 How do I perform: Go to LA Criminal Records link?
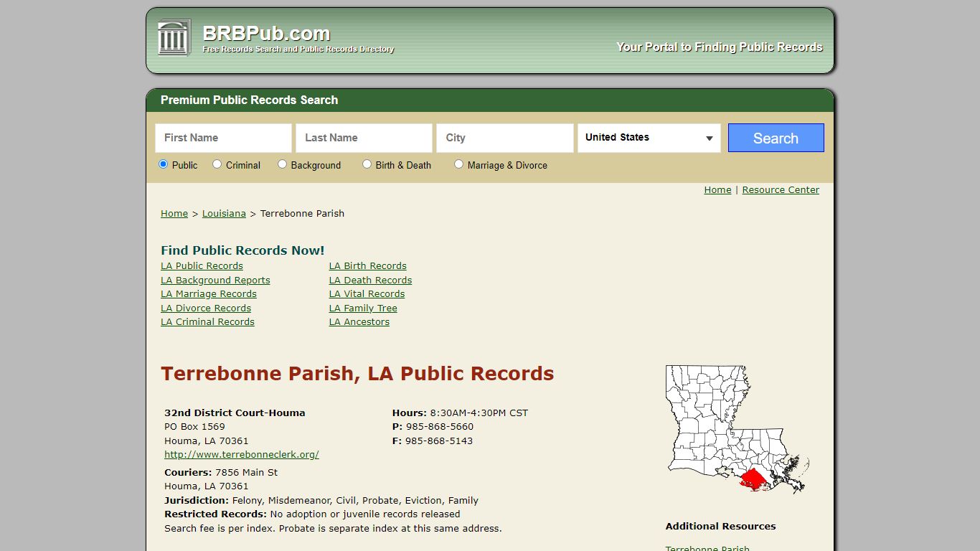[207, 322]
